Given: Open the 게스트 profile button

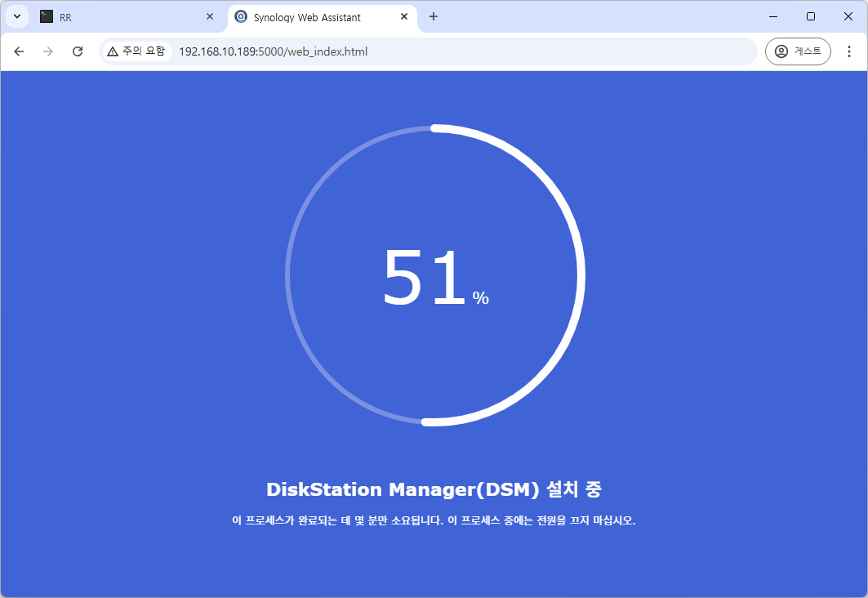Looking at the screenshot, I should 798,51.
